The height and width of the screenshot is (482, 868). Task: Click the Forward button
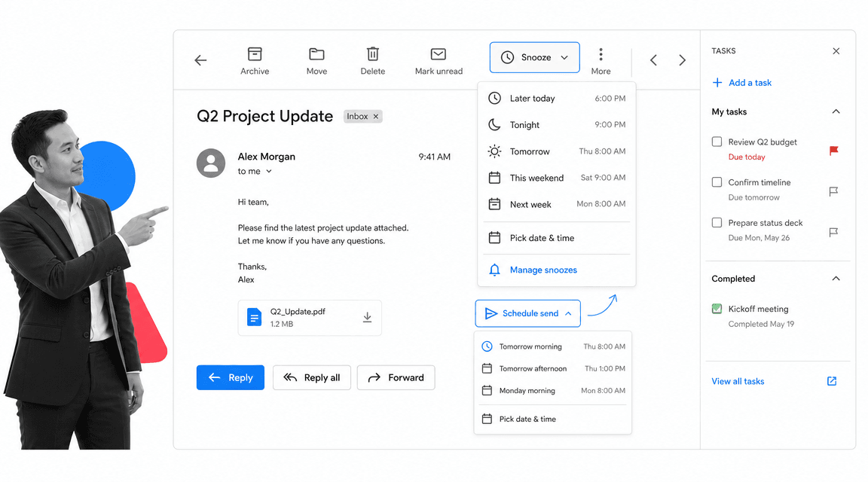(396, 377)
